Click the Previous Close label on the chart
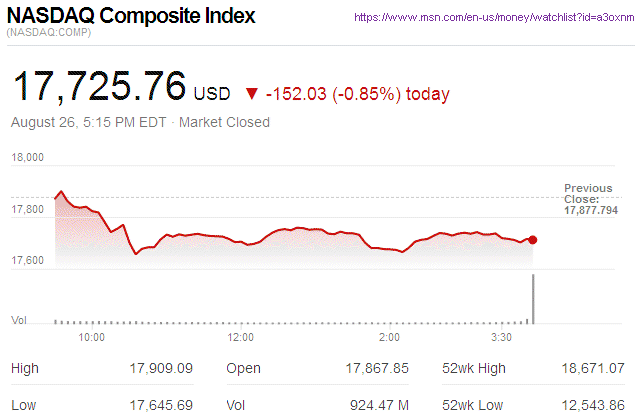 (589, 194)
